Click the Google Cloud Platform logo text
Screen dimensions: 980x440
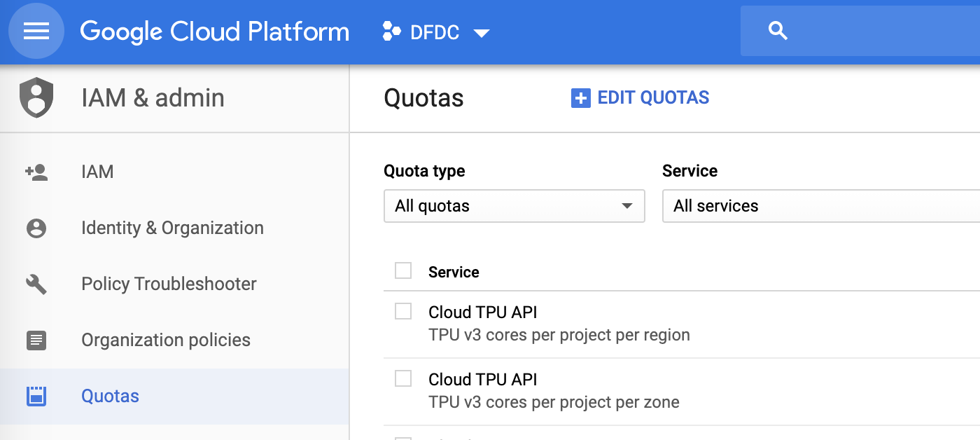pyautogui.click(x=215, y=32)
